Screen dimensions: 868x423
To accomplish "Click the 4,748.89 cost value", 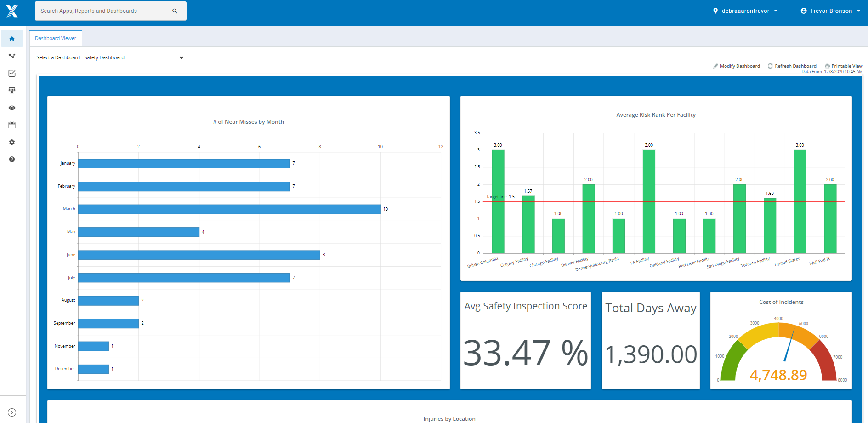I will click(x=778, y=375).
